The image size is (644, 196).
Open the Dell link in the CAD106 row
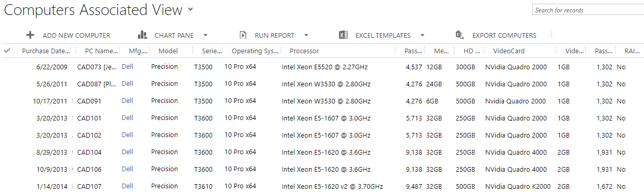[127, 169]
